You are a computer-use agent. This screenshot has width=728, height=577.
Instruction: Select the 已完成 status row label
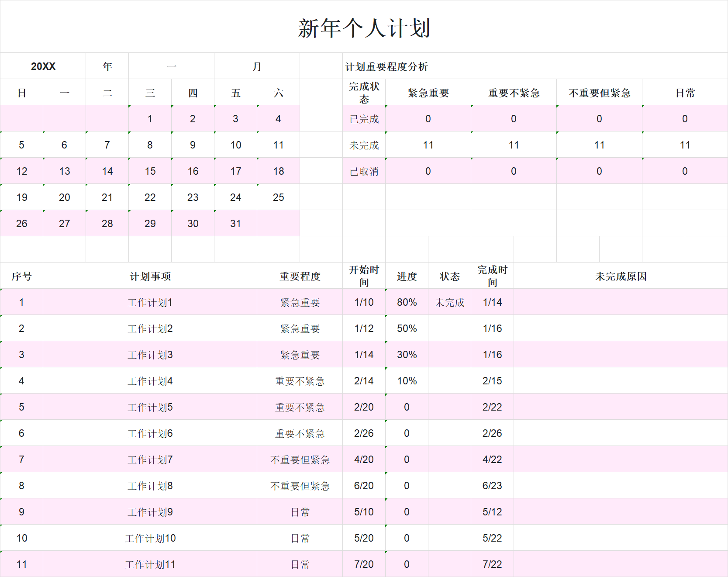coord(363,118)
